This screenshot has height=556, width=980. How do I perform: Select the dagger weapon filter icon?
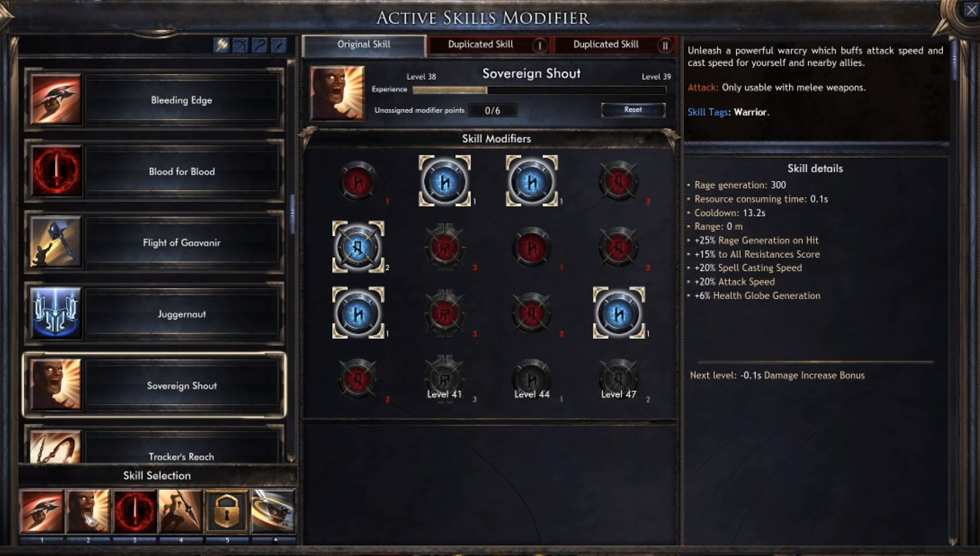278,45
